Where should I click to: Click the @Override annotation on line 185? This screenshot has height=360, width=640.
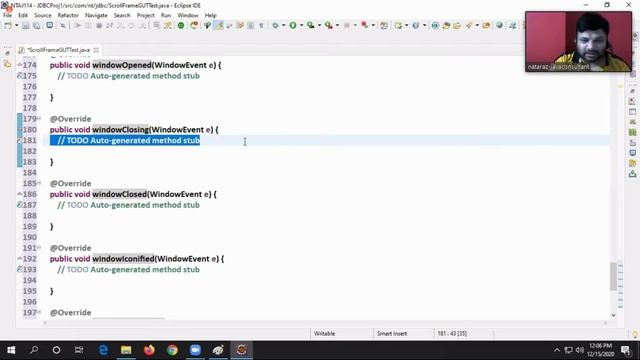coord(71,183)
